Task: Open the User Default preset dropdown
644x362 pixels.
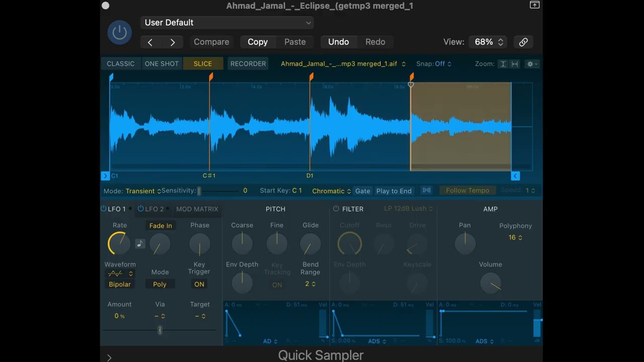Action: point(227,23)
